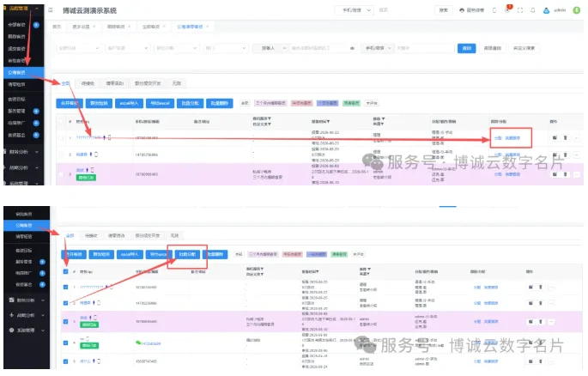Click the green WeChat icon in row 4 of lower table
This screenshot has height=376, width=588.
click(138, 343)
